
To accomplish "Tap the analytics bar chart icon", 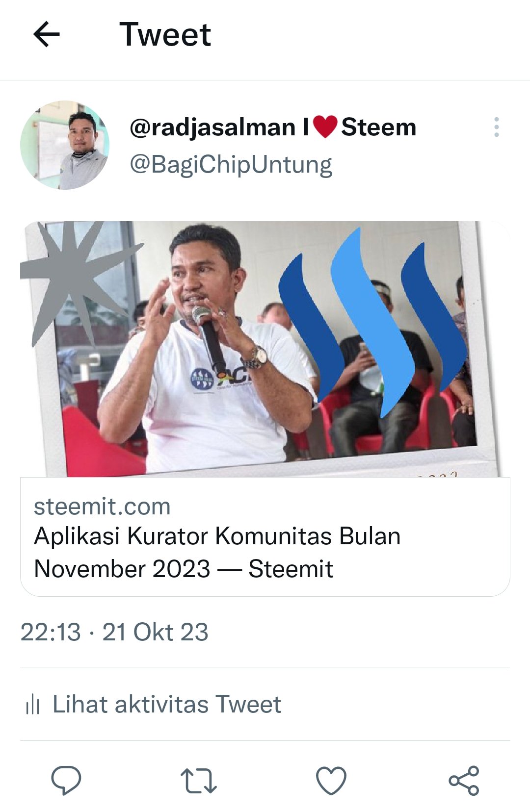I will 32,705.
